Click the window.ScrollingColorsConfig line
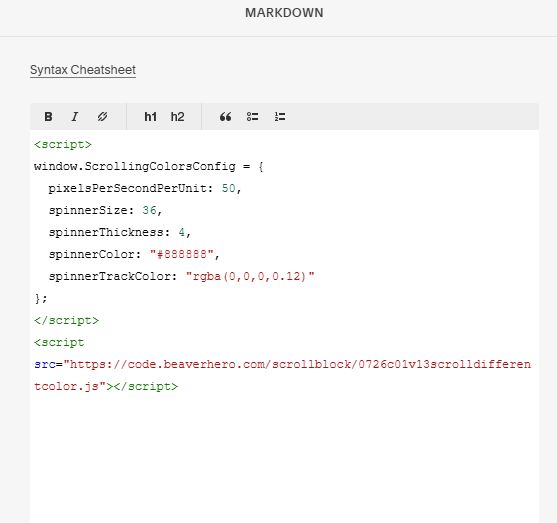The height and width of the screenshot is (523, 557). click(x=148, y=167)
